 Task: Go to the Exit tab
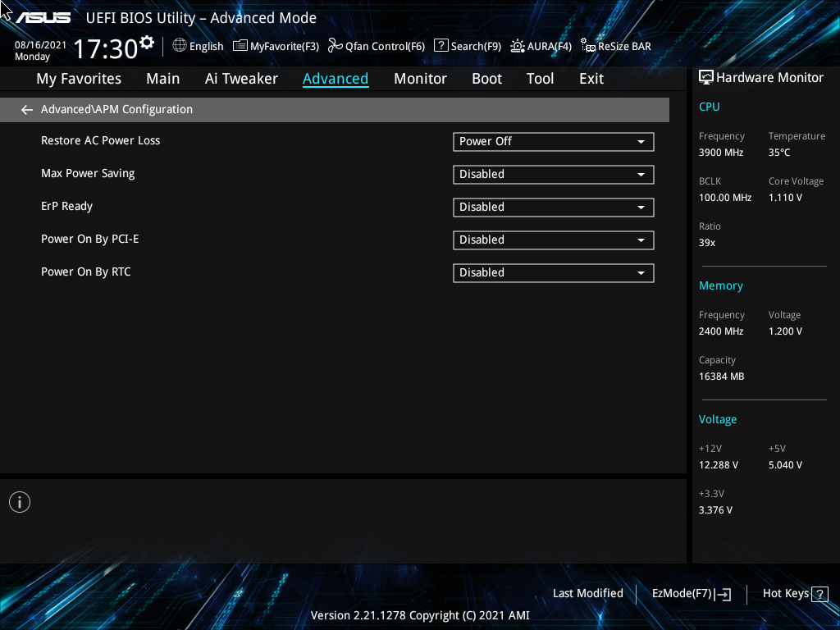[x=591, y=79]
